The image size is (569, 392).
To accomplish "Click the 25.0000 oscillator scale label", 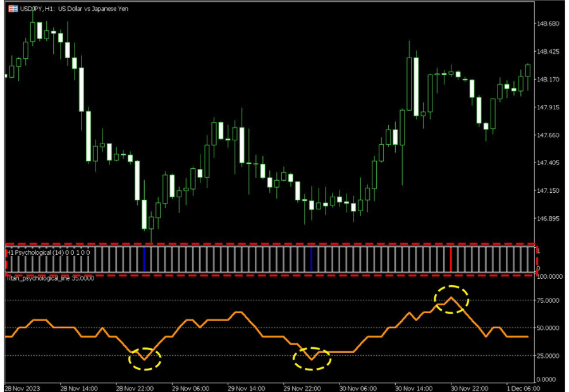I will point(549,356).
